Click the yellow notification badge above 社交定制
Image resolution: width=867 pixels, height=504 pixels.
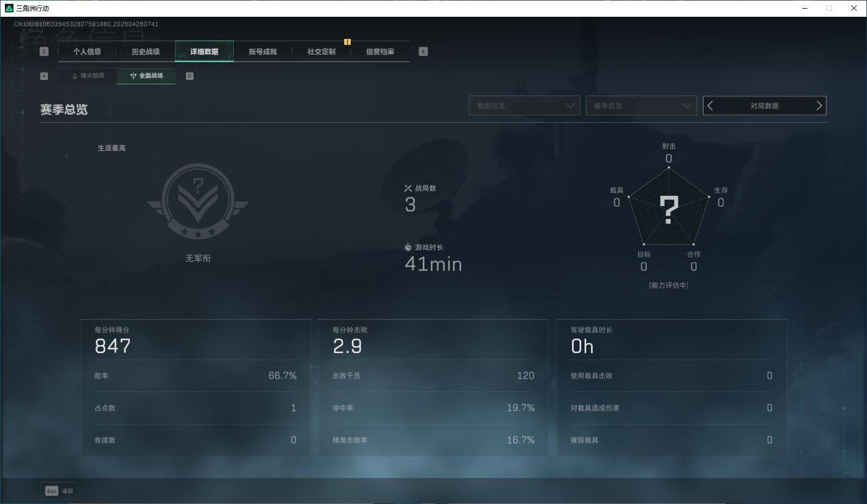(347, 42)
